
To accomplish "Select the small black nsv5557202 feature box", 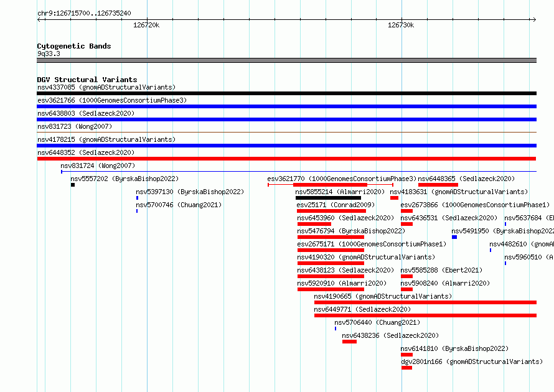I will (73, 185).
